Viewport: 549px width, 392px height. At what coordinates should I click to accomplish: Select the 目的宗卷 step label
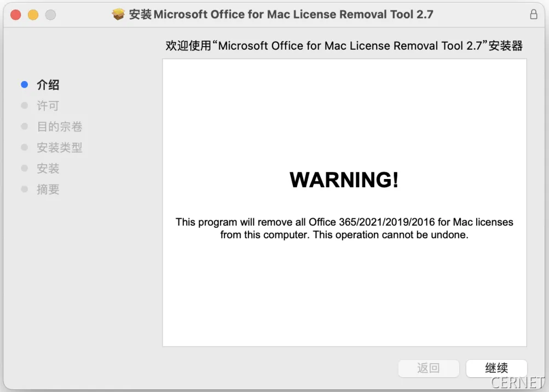pyautogui.click(x=59, y=126)
